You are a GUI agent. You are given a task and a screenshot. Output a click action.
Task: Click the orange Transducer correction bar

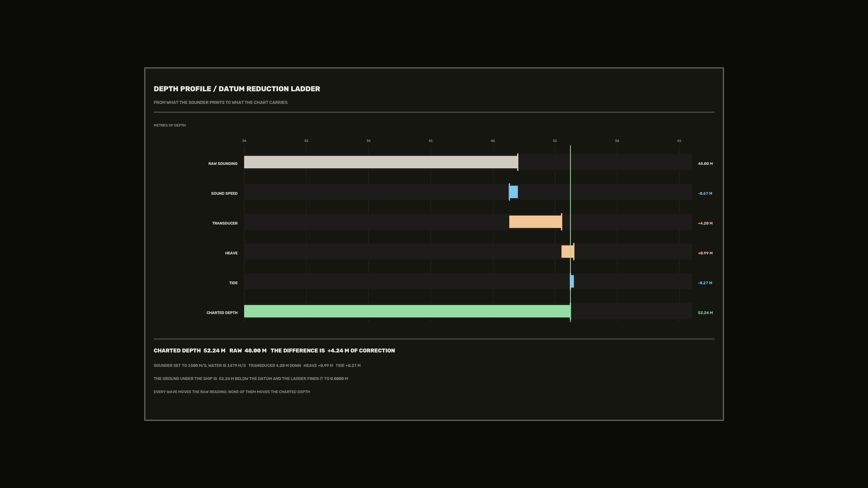[x=535, y=222]
